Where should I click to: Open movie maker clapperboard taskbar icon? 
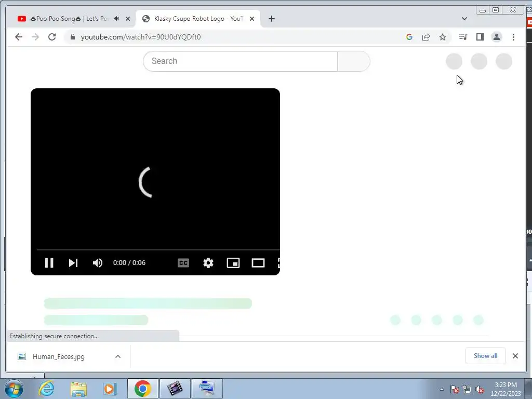[175, 389]
